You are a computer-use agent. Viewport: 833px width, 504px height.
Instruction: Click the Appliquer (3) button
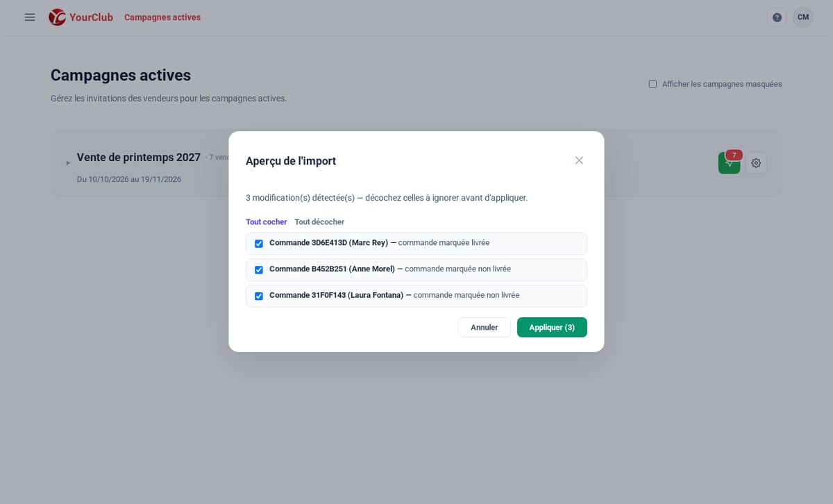(x=552, y=328)
